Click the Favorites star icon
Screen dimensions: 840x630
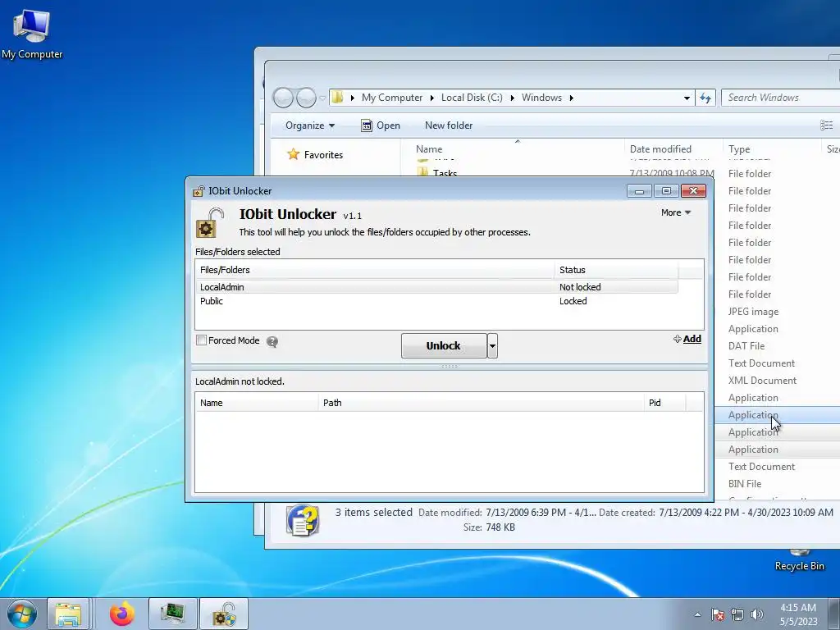point(293,155)
